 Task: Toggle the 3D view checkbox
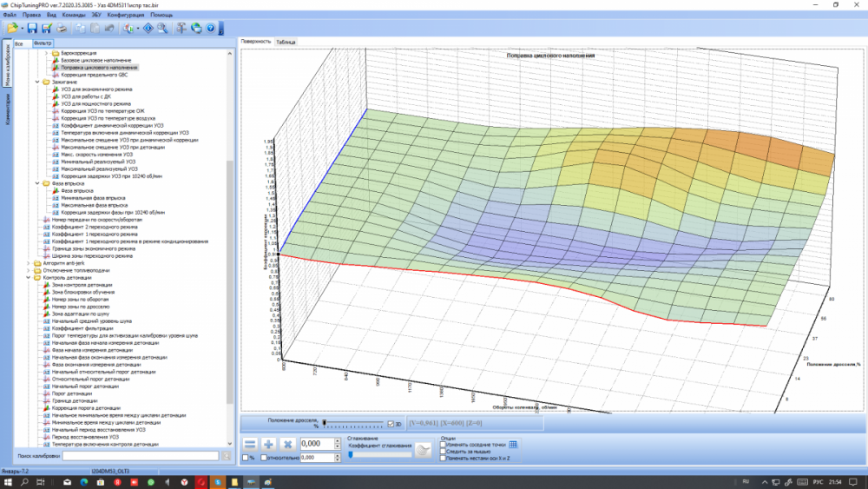point(390,424)
